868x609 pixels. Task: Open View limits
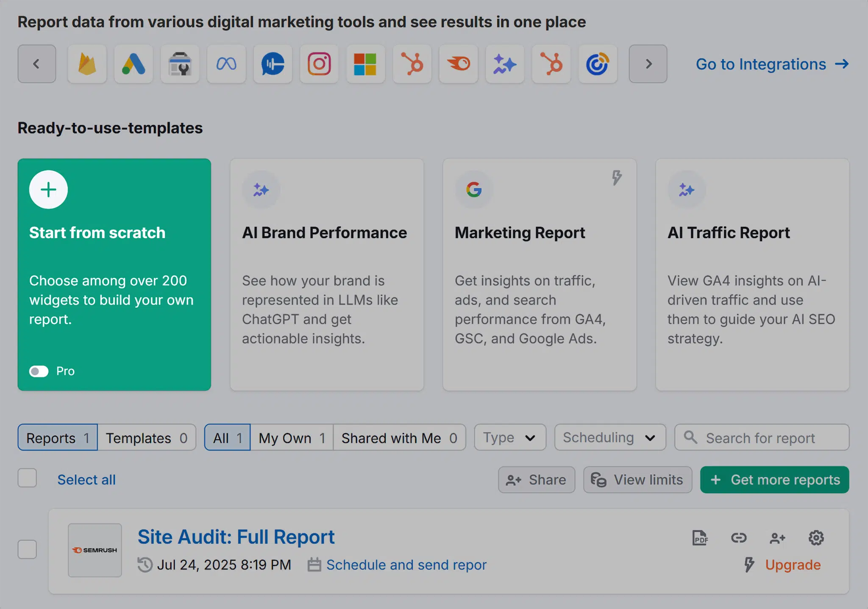(x=638, y=480)
